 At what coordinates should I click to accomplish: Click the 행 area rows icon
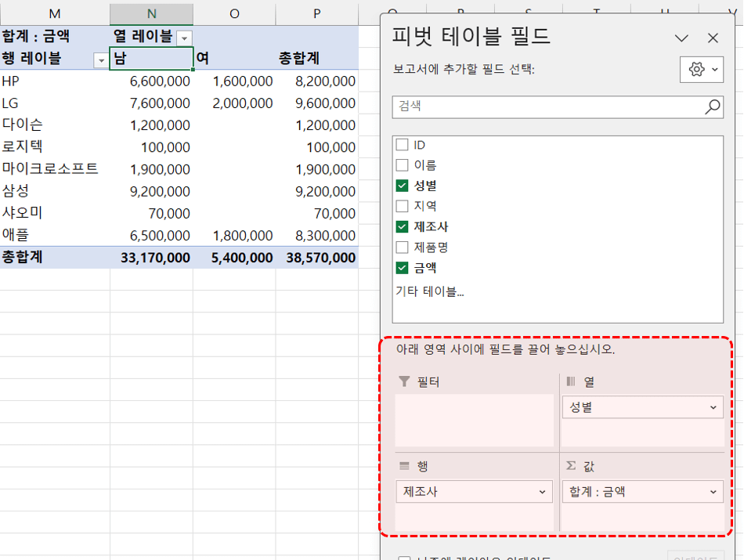pyautogui.click(x=404, y=466)
